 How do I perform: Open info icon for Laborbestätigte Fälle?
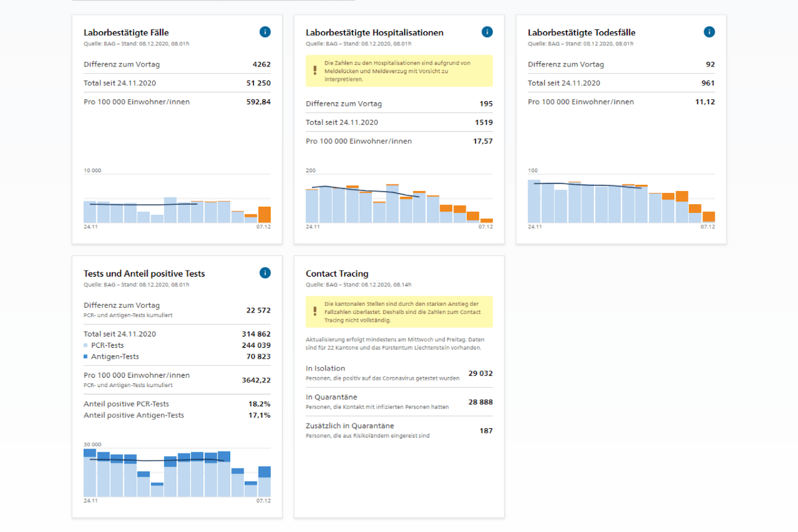pos(265,32)
